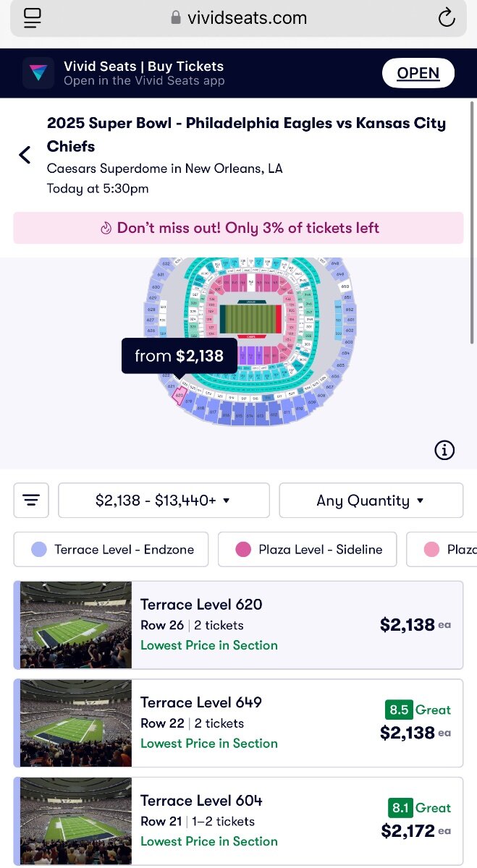Toggle Terrace Level - Endzone filter
Screen dimensions: 477x868
[x=111, y=550]
